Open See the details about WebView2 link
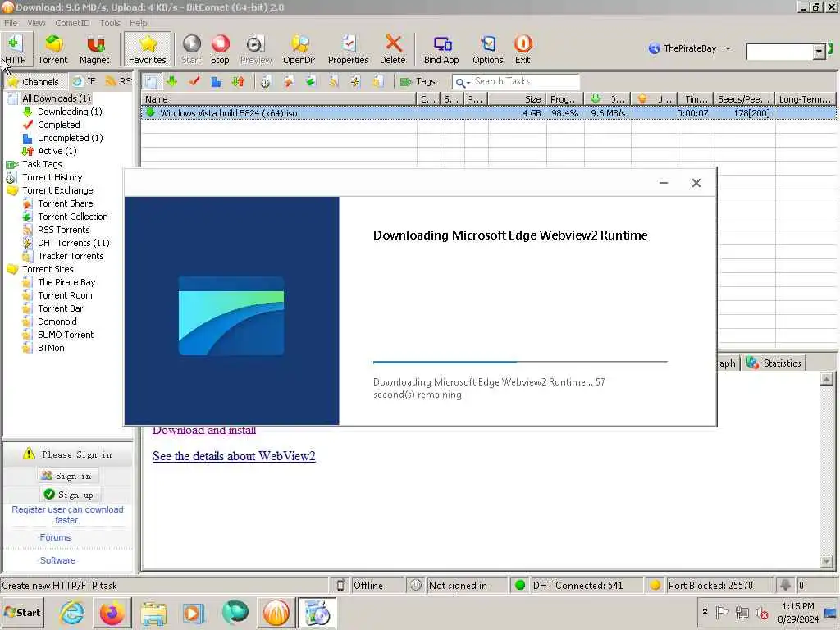Viewport: 840px width, 630px height. (x=234, y=456)
